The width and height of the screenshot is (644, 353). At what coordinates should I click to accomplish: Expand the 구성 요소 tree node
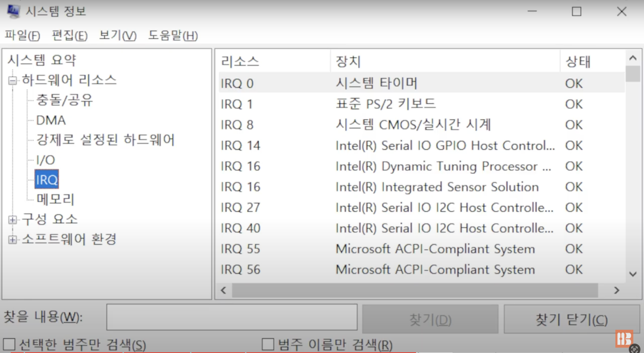point(12,220)
